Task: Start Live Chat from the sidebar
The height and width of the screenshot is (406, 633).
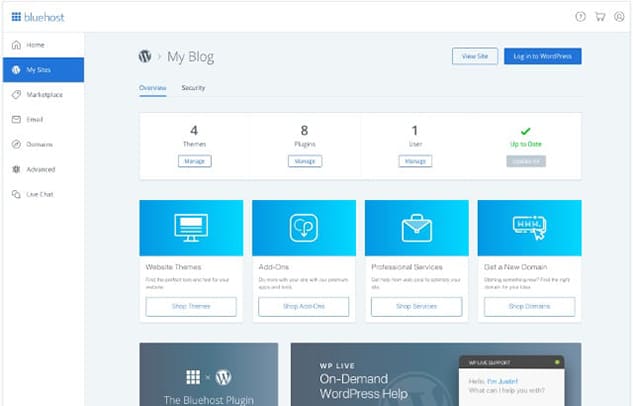Action: click(40, 193)
